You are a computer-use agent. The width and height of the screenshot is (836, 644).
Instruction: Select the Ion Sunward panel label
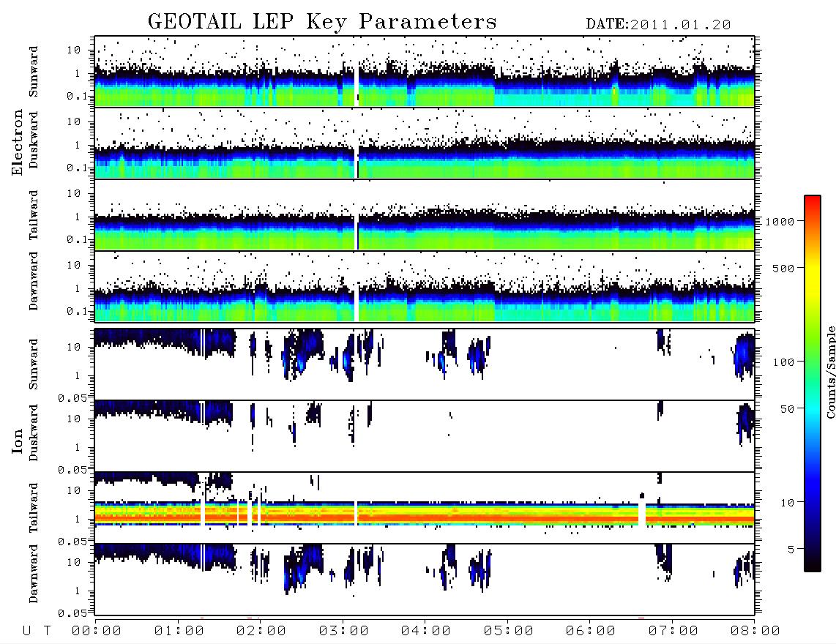tap(34, 364)
